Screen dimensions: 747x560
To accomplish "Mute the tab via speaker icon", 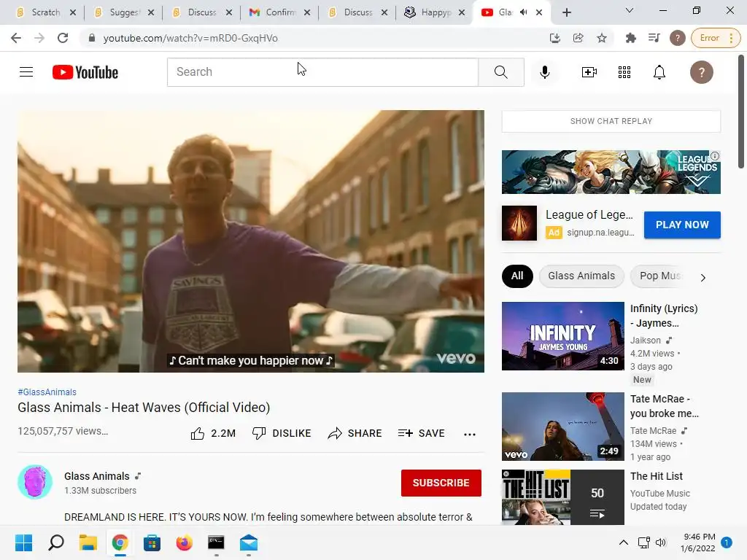I will point(524,12).
